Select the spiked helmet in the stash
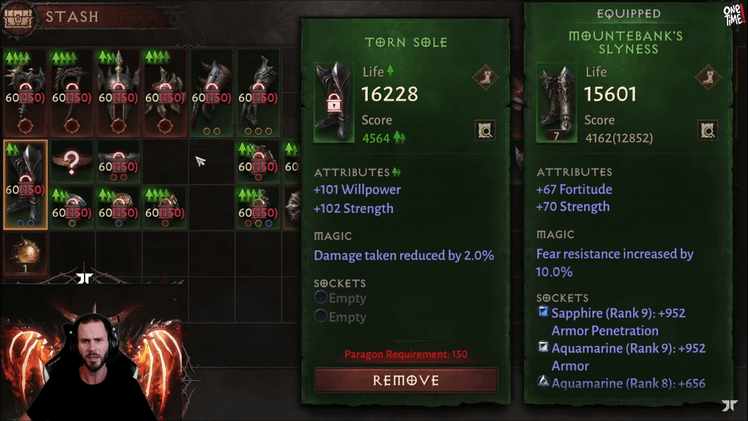 118,92
